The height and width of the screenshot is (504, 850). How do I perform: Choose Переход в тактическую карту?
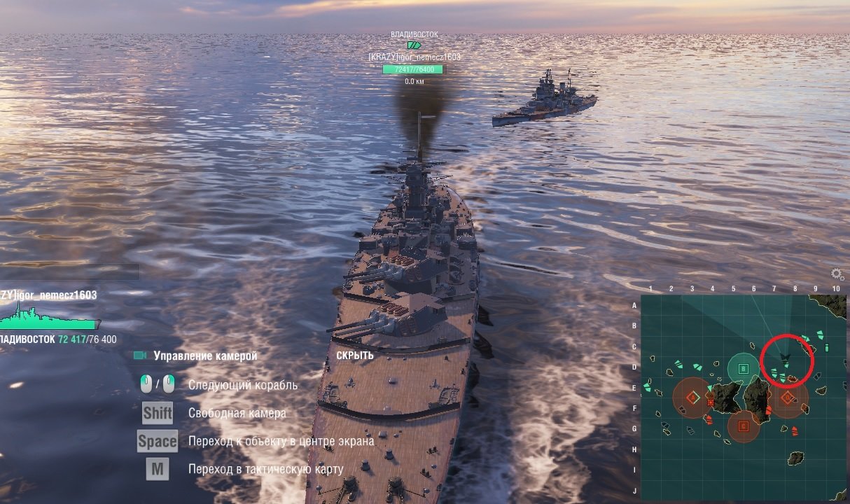point(266,469)
